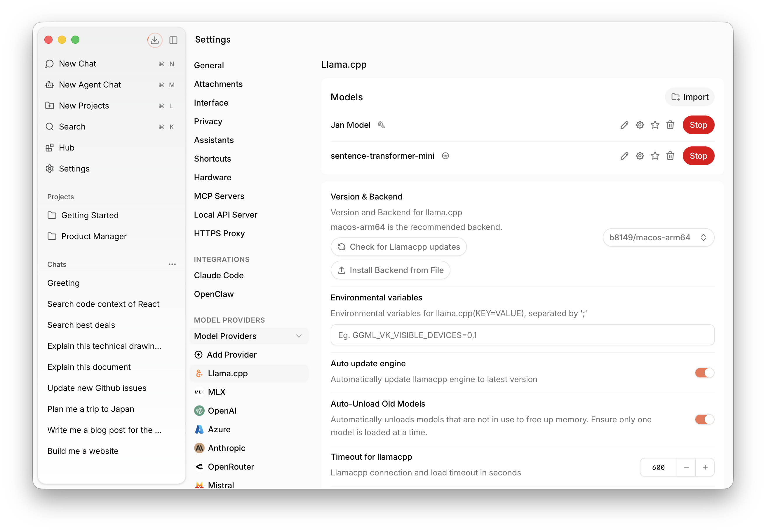This screenshot has width=766, height=532.
Task: Star the Jan Model as favorite
Action: pos(655,125)
